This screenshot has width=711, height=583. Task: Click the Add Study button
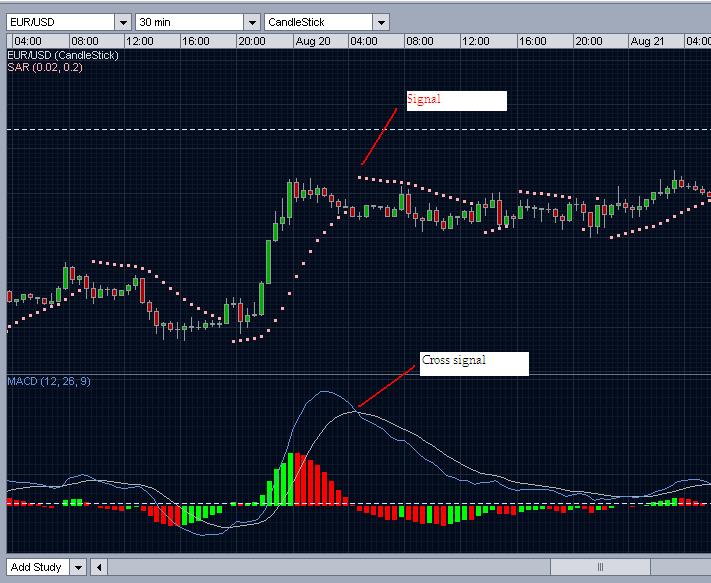(x=38, y=567)
